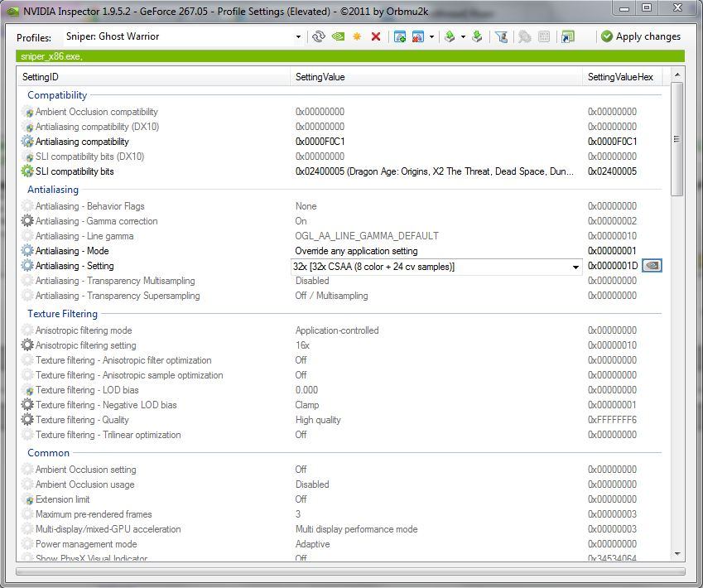Viewport: 703px width, 588px height.
Task: Expand the export profiles dropdown arrow
Action: pos(463,36)
